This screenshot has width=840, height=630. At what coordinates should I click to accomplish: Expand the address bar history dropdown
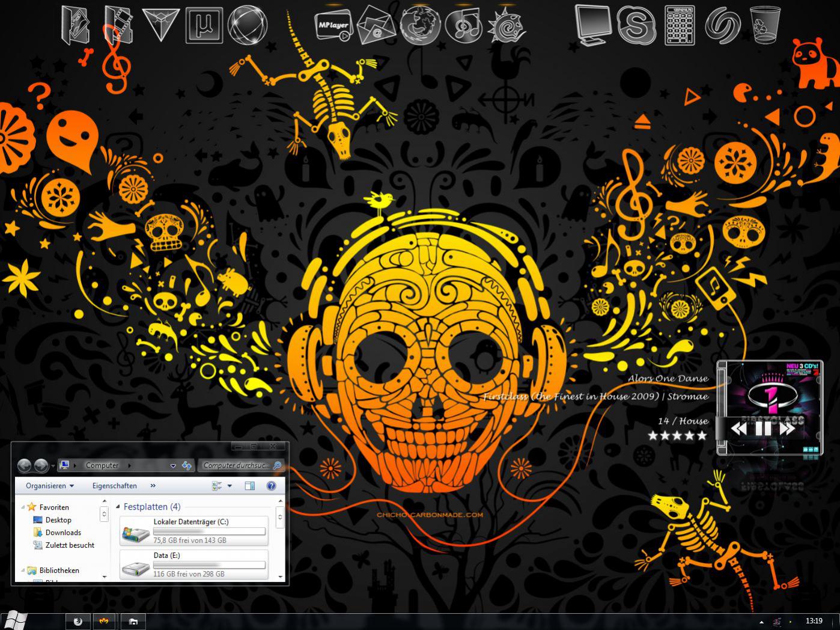point(173,466)
